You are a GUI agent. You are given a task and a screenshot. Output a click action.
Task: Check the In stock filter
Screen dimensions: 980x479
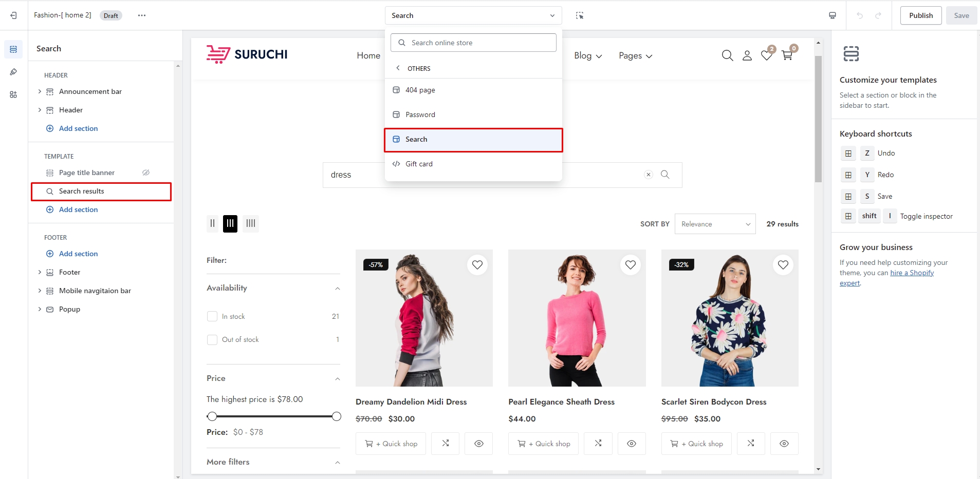pos(212,316)
